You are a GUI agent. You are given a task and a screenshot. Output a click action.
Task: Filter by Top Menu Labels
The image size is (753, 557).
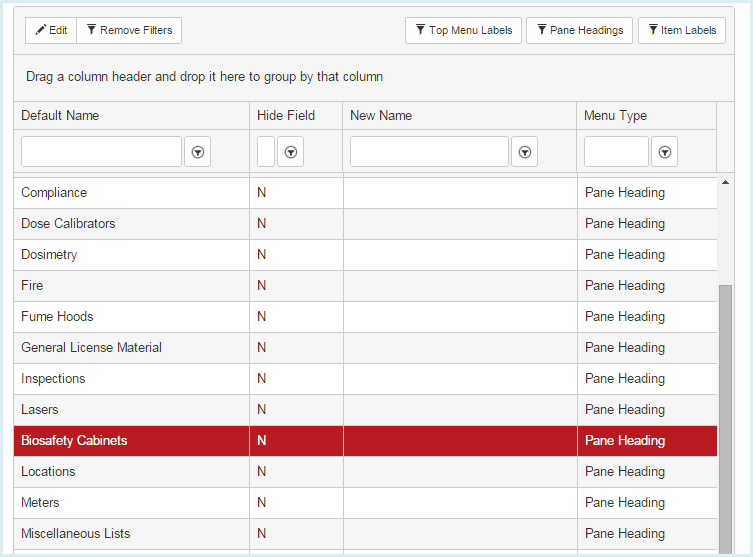tap(463, 30)
